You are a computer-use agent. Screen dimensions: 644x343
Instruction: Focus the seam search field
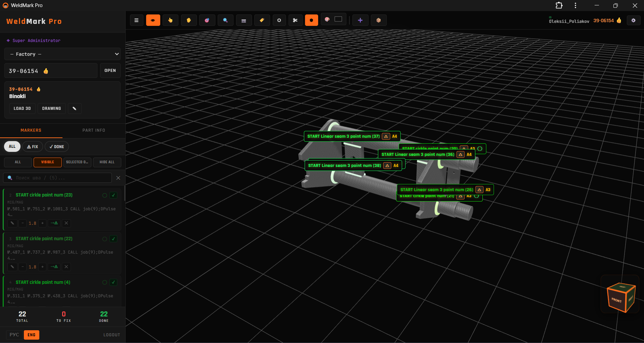tap(57, 178)
